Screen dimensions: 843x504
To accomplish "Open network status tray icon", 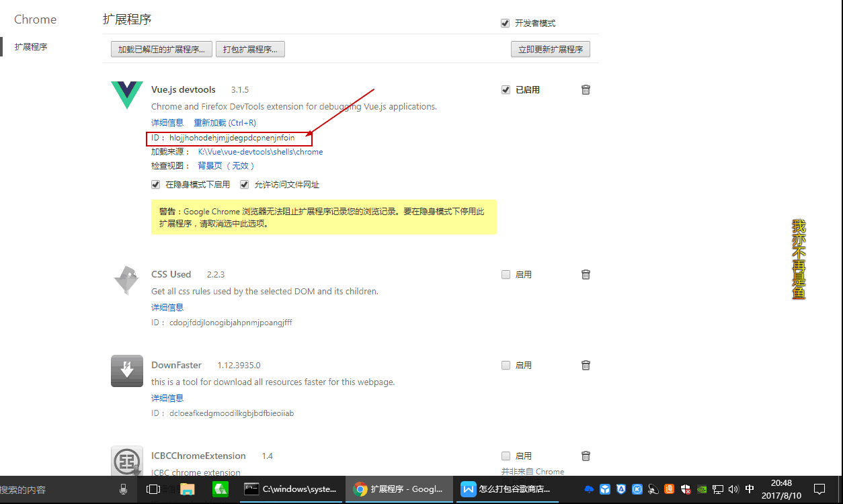I will click(718, 489).
